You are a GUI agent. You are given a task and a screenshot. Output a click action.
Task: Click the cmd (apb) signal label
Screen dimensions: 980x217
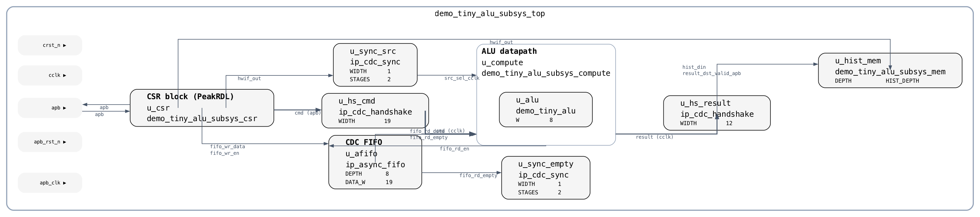coord(308,113)
